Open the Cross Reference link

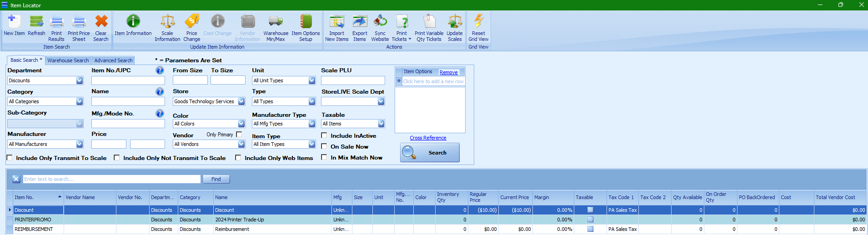428,138
